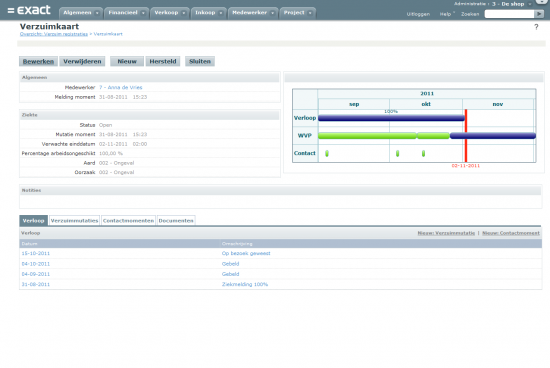Expand the Medewerker menu dropdown arrow

273,13
